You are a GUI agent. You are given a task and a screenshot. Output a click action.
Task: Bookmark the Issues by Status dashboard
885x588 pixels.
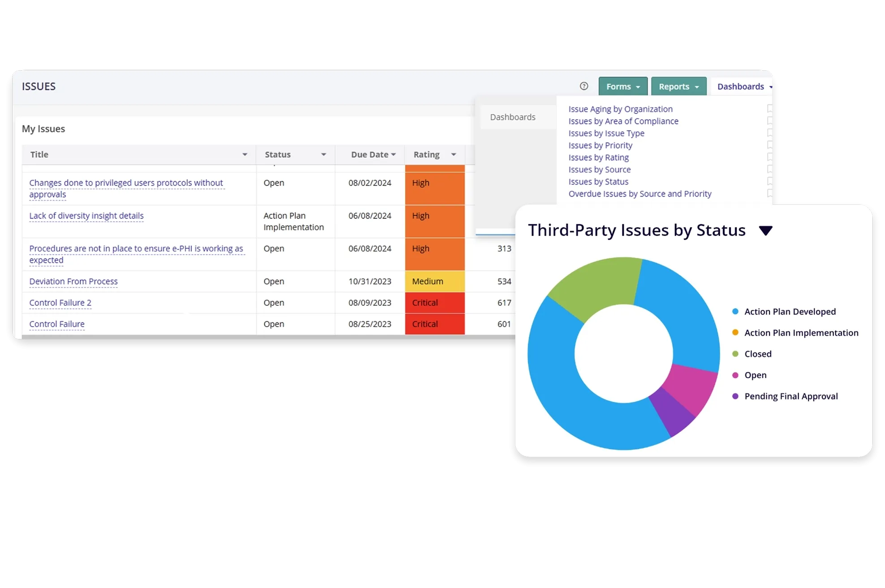pyautogui.click(x=769, y=181)
